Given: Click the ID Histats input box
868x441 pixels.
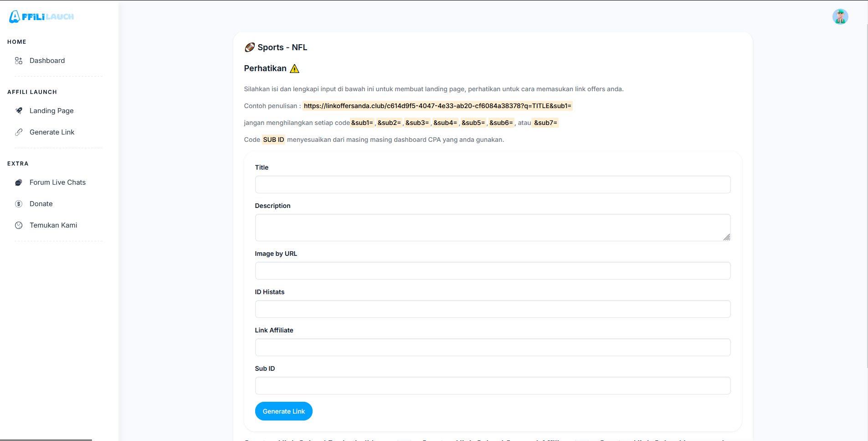Looking at the screenshot, I should tap(493, 309).
